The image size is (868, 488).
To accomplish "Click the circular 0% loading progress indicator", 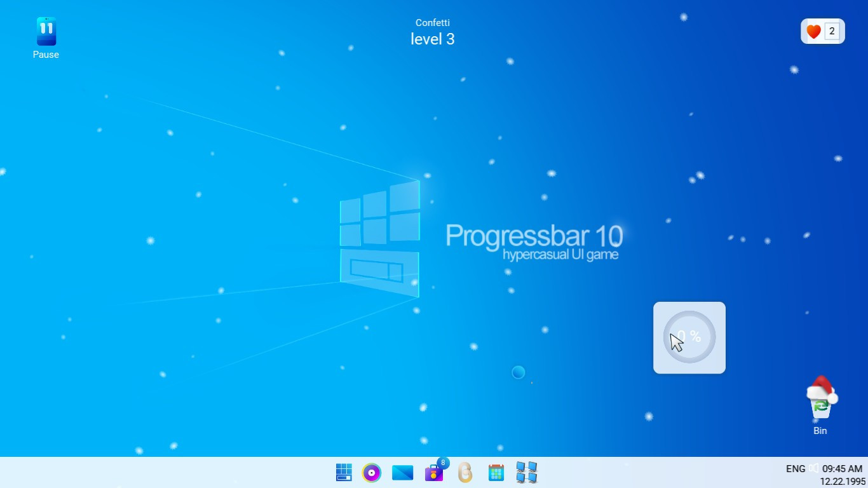I will coord(689,337).
